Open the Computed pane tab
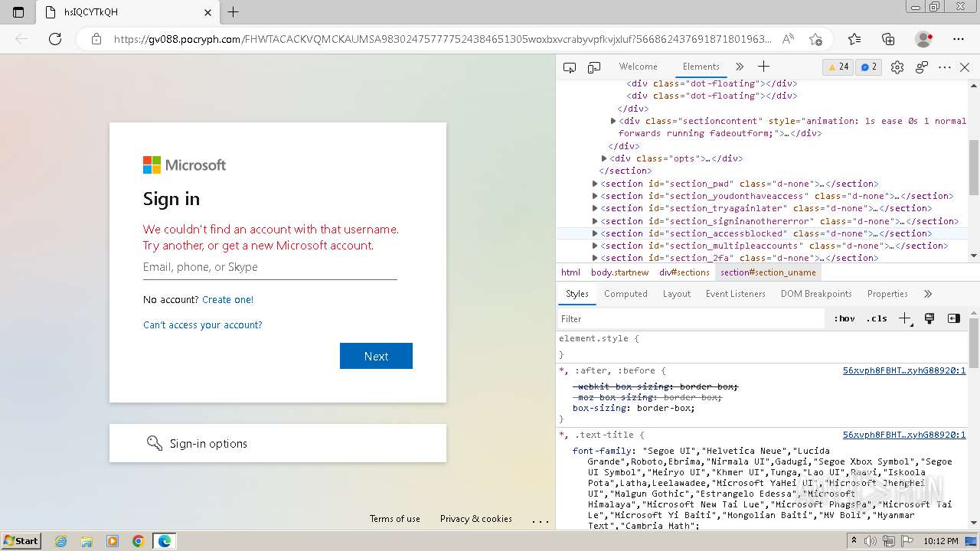 click(626, 294)
